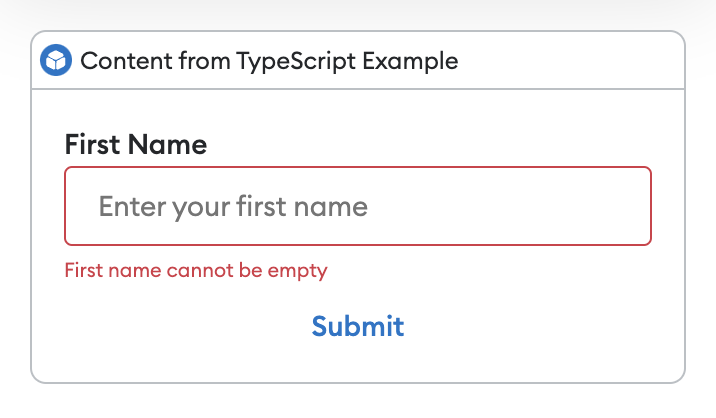The height and width of the screenshot is (418, 716).
Task: Click the word "Example" in the header title
Action: point(411,61)
